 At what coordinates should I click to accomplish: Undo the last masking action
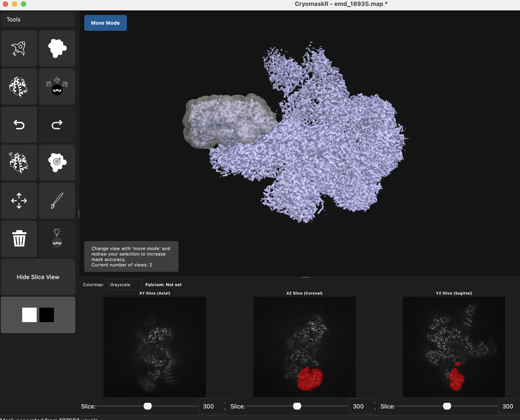pyautogui.click(x=19, y=125)
